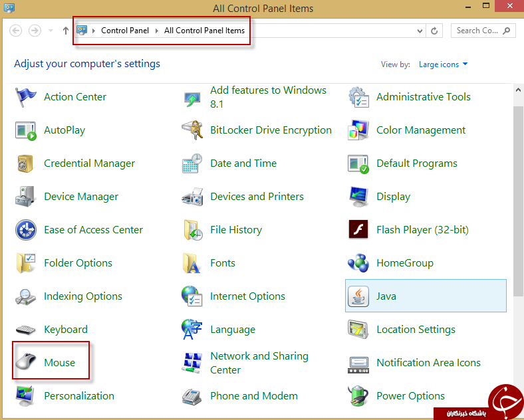This screenshot has width=524, height=420.
Task: Click the Date and Time calendar icon
Action: click(192, 163)
